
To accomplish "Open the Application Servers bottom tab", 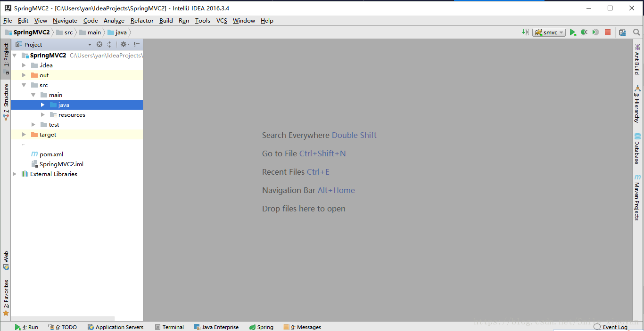I will [x=115, y=327].
